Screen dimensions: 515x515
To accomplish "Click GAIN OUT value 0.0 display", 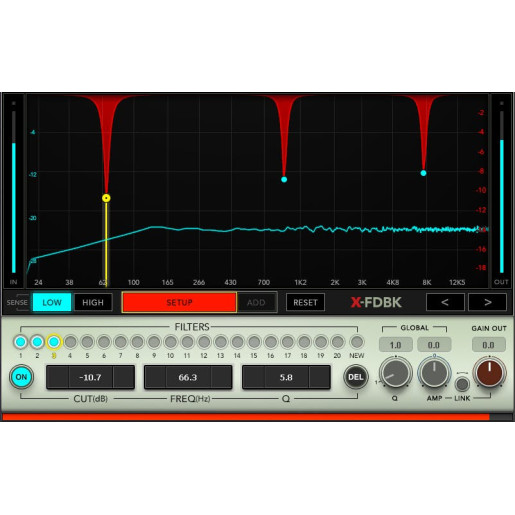I will (489, 345).
